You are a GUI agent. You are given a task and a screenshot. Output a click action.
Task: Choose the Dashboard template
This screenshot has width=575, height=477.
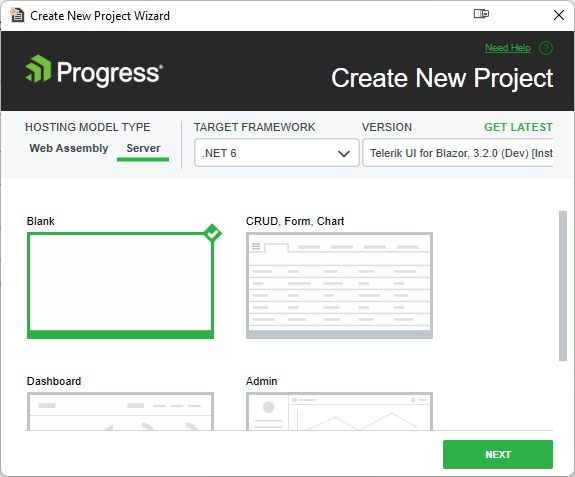tap(120, 411)
